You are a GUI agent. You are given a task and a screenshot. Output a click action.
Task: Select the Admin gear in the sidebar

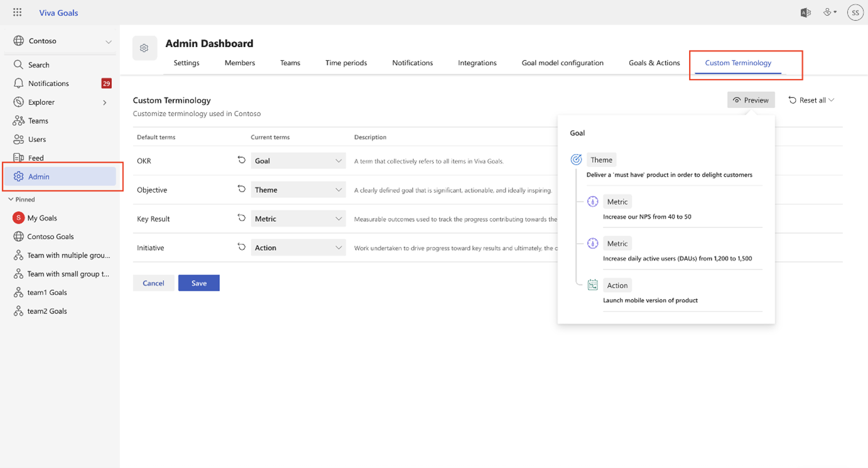coord(19,177)
